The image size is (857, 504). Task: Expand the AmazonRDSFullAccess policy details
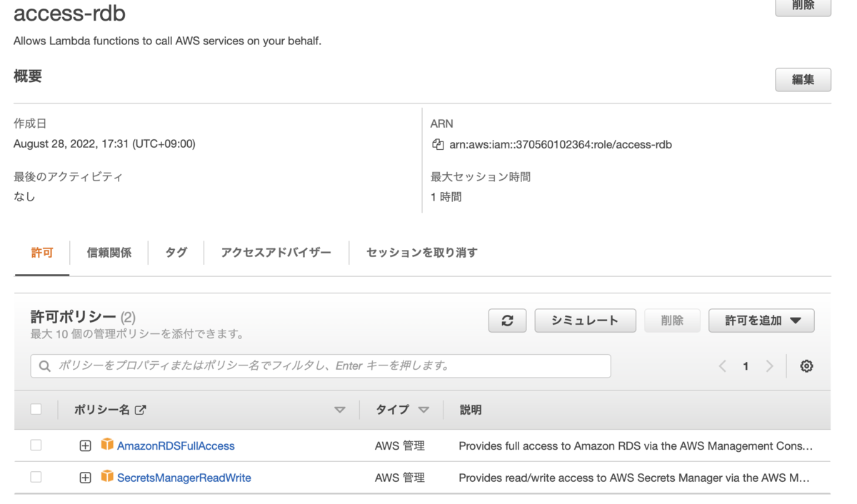(x=85, y=445)
